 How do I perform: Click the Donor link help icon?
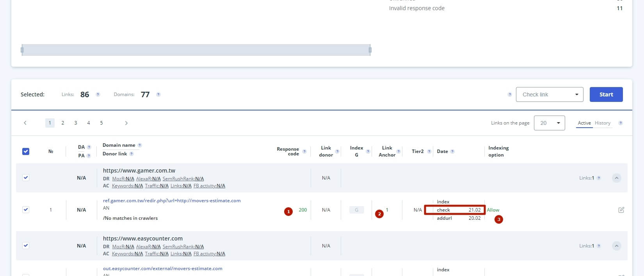point(132,154)
